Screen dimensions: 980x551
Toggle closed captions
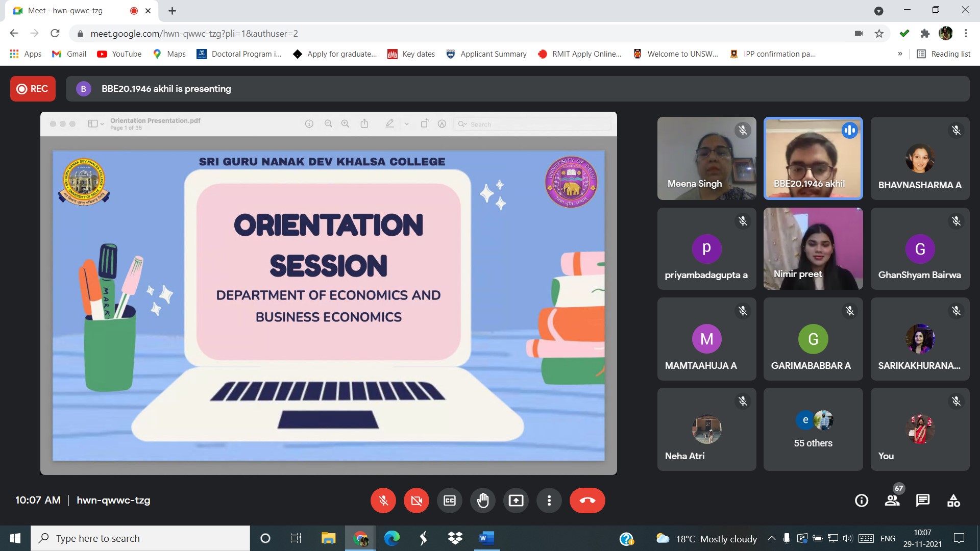tap(449, 500)
